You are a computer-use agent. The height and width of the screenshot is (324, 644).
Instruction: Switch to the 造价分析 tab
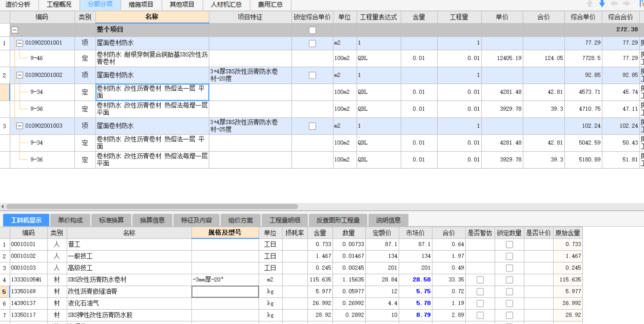point(18,5)
